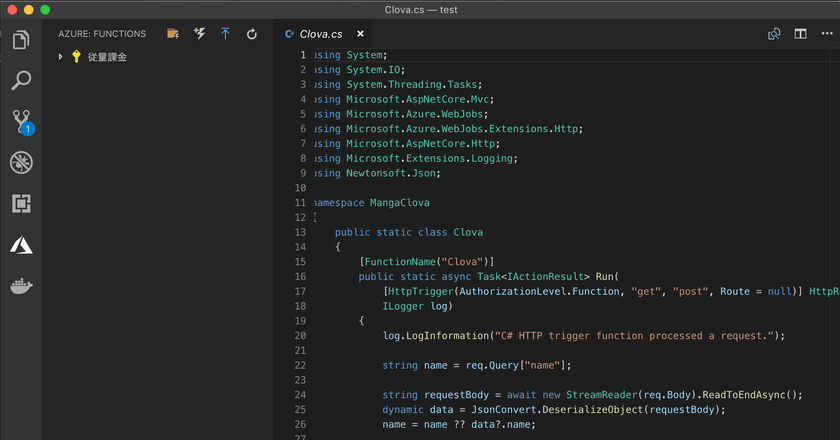Click the Create Function lightning bolt icon
Viewport: 840px width, 440px height.
tap(199, 34)
